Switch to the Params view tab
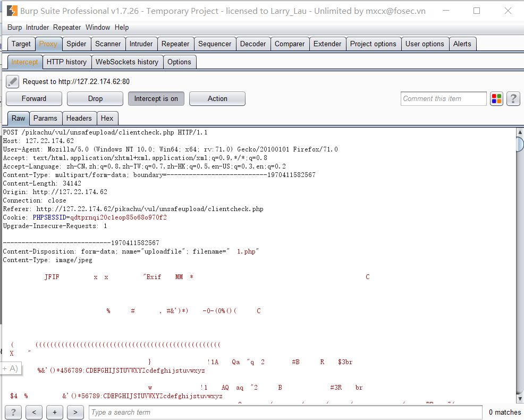 click(x=45, y=119)
